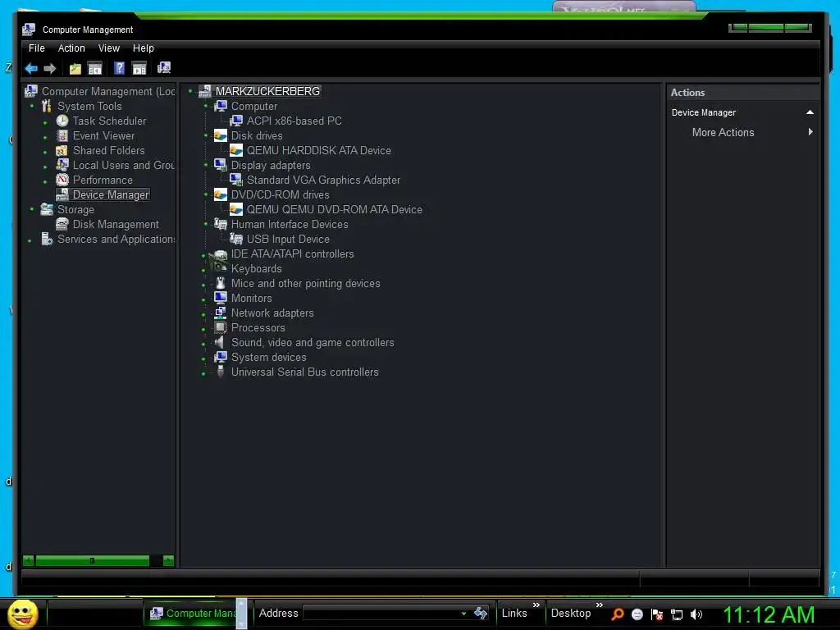Collapse the Storage tree node
The width and height of the screenshot is (840, 630).
pyautogui.click(x=32, y=209)
